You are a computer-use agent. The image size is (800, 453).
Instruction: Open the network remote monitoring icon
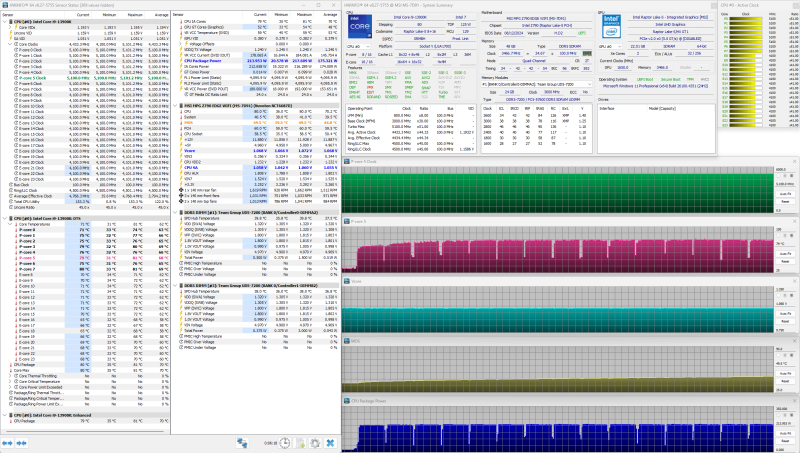coord(242,443)
